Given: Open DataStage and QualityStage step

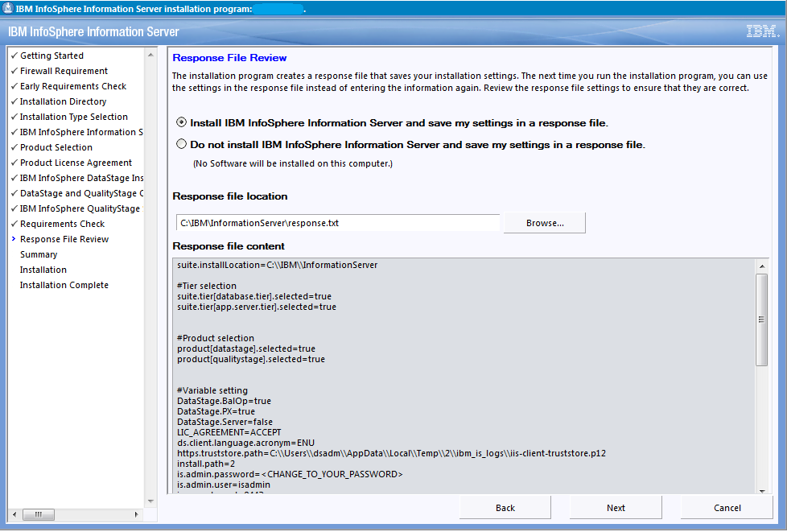Looking at the screenshot, I should (81, 193).
